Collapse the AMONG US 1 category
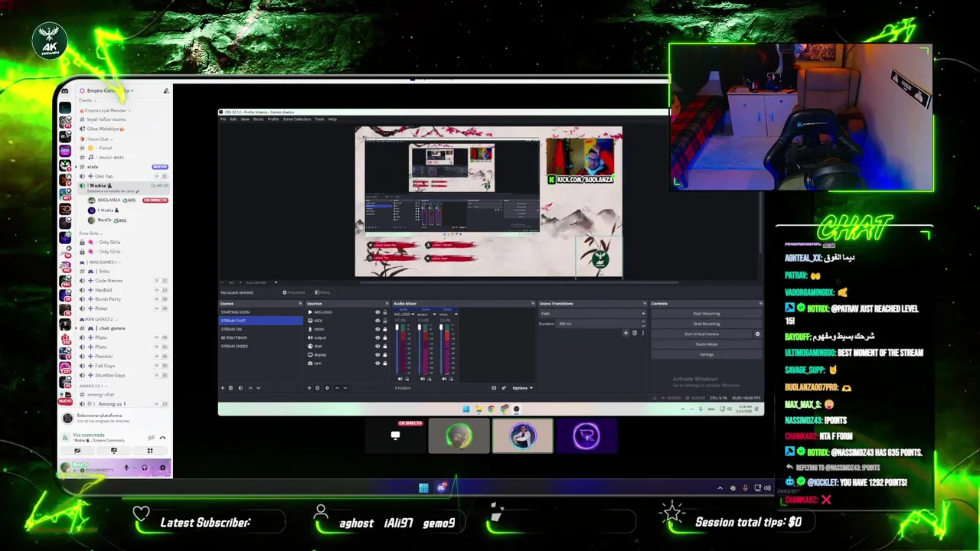This screenshot has height=551, width=980. pyautogui.click(x=93, y=386)
